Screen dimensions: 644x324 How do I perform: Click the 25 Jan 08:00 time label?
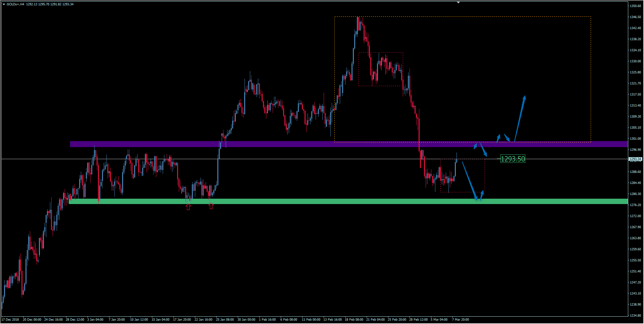pyautogui.click(x=225, y=320)
